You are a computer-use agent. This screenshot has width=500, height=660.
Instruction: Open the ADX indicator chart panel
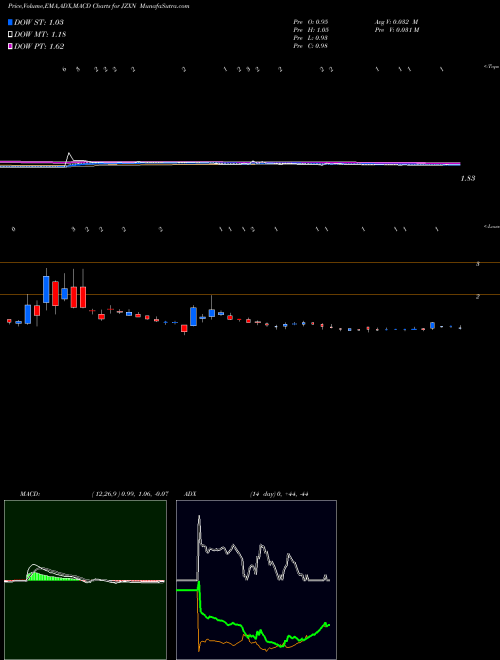click(x=256, y=580)
